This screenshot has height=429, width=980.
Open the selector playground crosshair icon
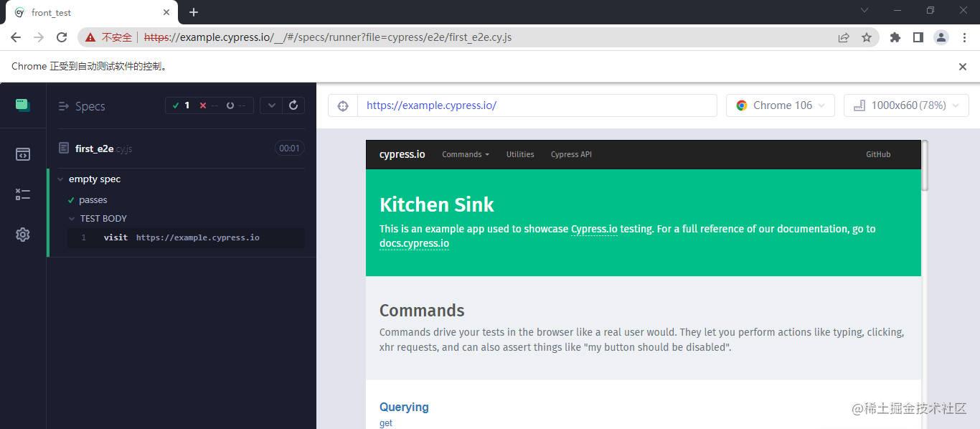pyautogui.click(x=343, y=105)
